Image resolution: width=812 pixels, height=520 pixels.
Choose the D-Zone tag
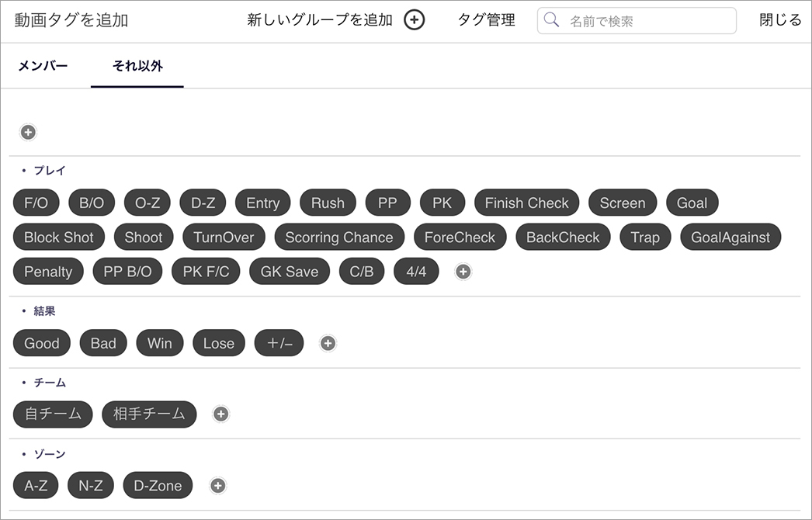click(158, 485)
